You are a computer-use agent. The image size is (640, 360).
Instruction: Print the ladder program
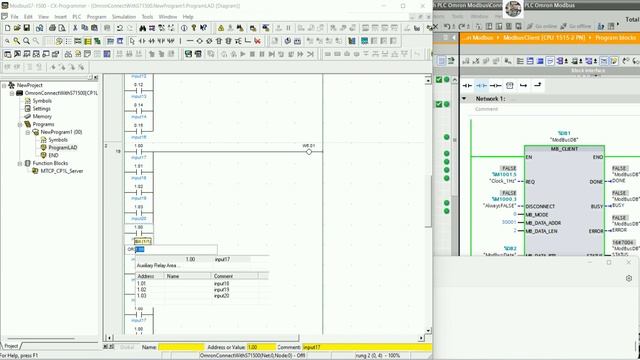(x=52, y=28)
